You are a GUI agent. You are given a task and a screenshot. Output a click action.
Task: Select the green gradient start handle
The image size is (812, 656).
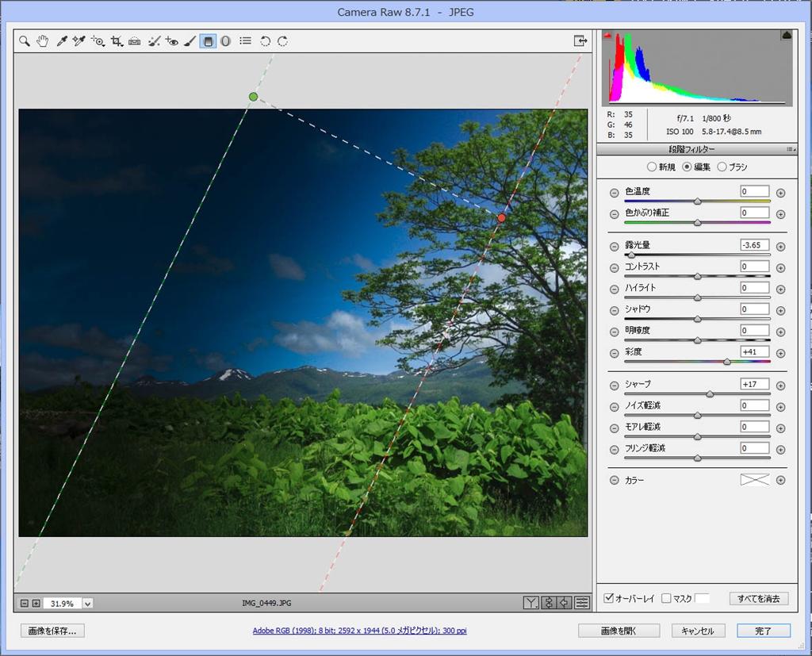click(253, 97)
